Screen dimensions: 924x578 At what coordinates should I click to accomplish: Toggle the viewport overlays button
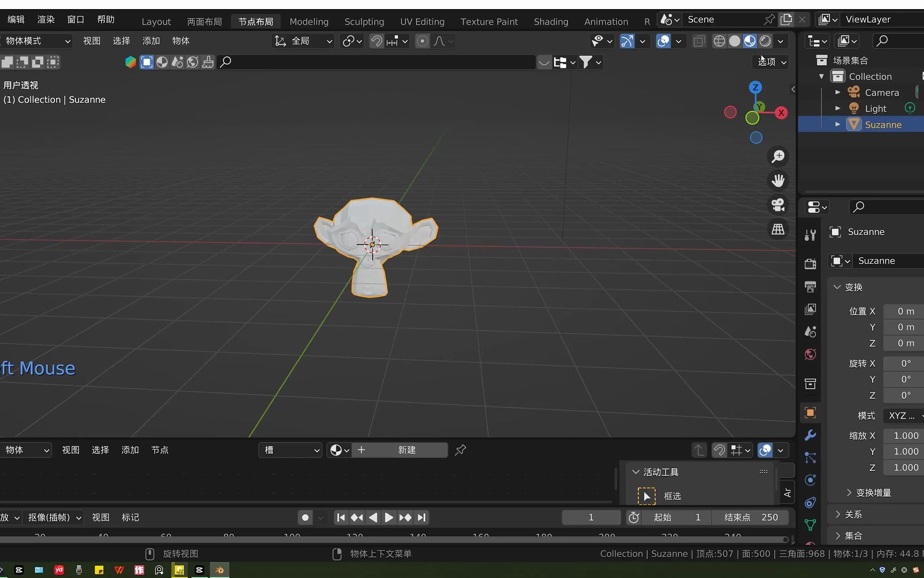pyautogui.click(x=663, y=41)
